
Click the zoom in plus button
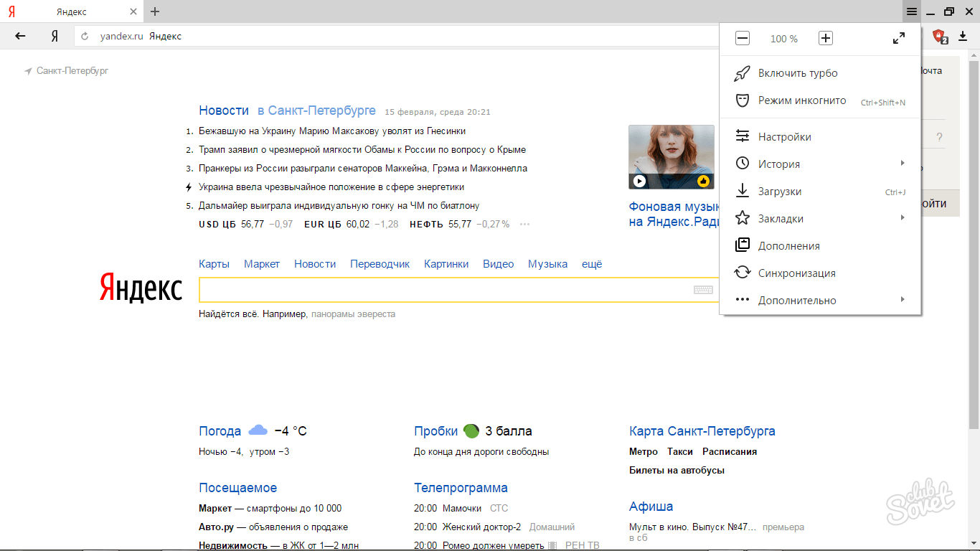pos(826,39)
